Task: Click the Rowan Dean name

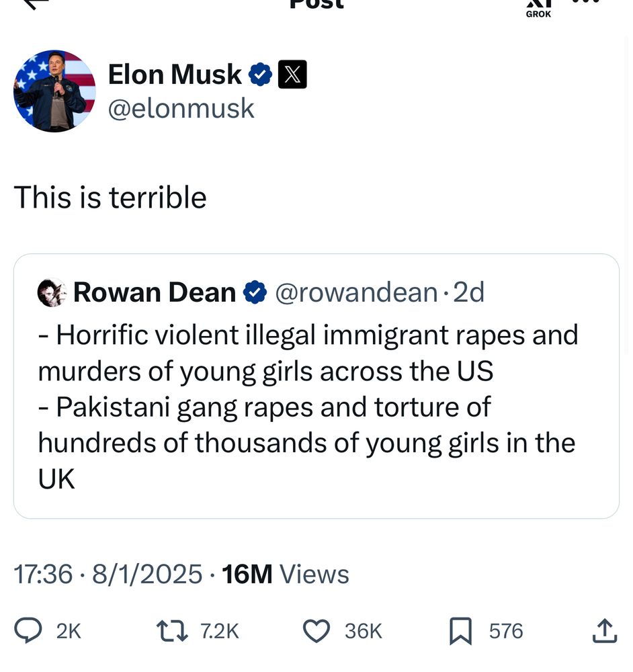Action: click(x=155, y=293)
